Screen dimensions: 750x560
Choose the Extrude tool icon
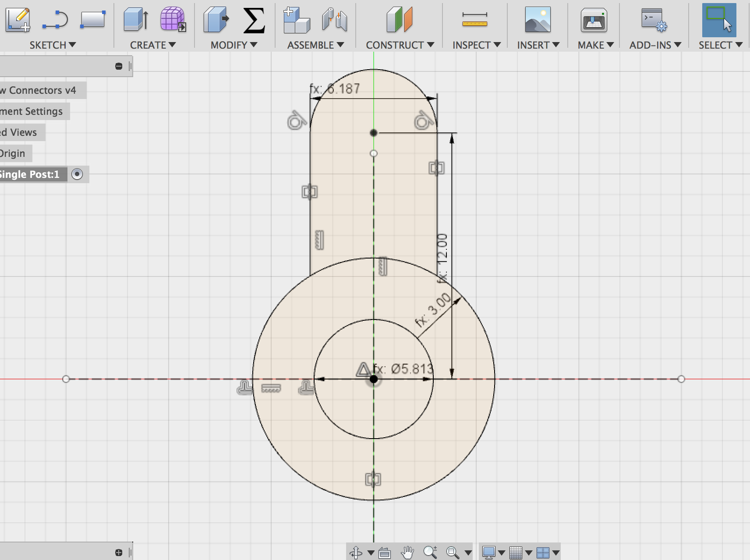(x=136, y=20)
